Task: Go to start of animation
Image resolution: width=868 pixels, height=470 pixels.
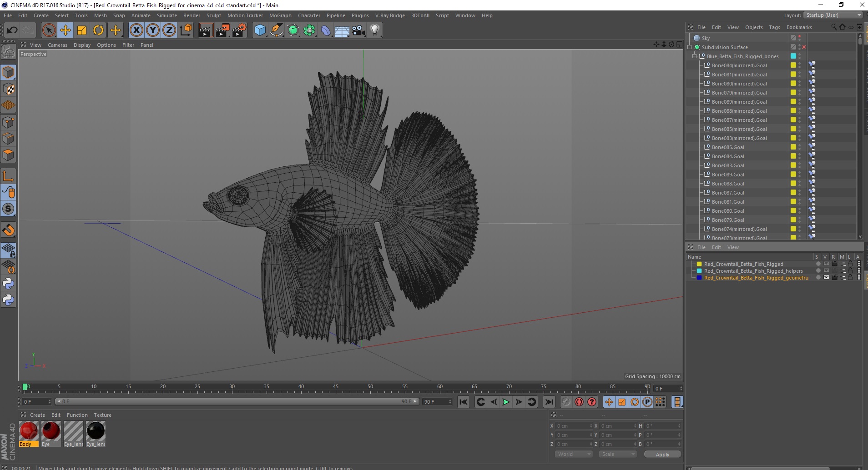Action: [463, 402]
